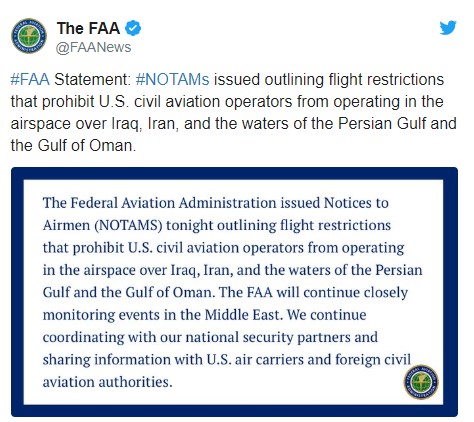474x422 pixels.
Task: Follow the #NOTAMs hashtag link
Action: pos(173,80)
